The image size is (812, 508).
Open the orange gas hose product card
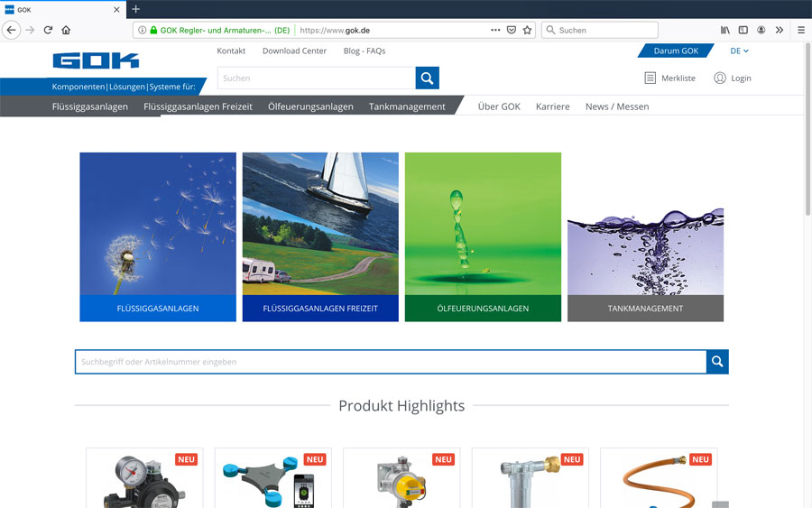(659, 478)
